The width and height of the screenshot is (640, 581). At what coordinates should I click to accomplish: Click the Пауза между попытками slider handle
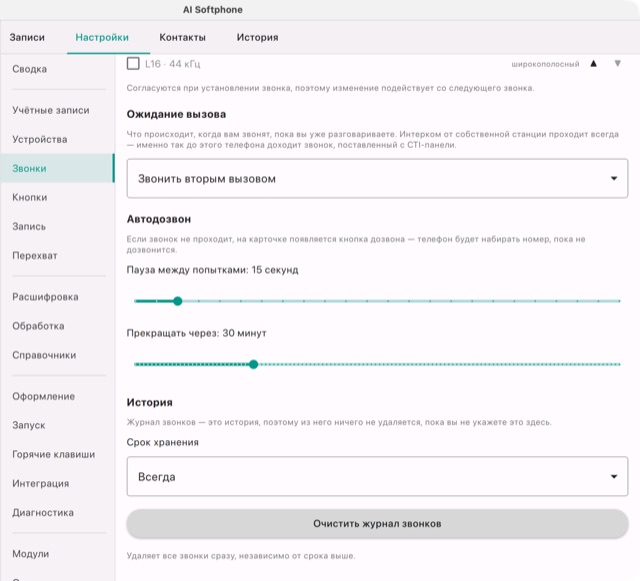pos(178,301)
